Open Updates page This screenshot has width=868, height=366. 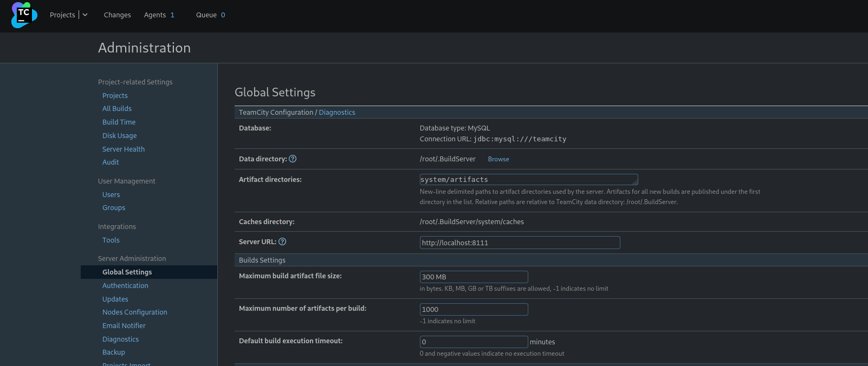pyautogui.click(x=115, y=299)
